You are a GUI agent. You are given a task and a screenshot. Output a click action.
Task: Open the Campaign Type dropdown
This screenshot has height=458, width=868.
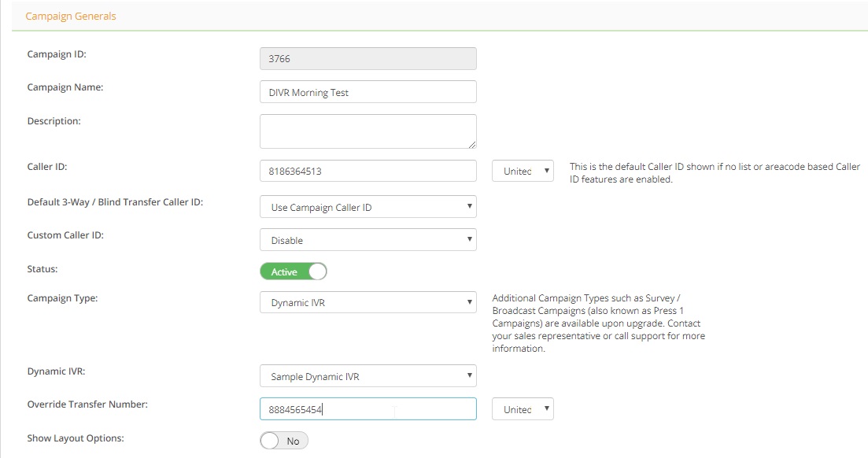click(368, 302)
